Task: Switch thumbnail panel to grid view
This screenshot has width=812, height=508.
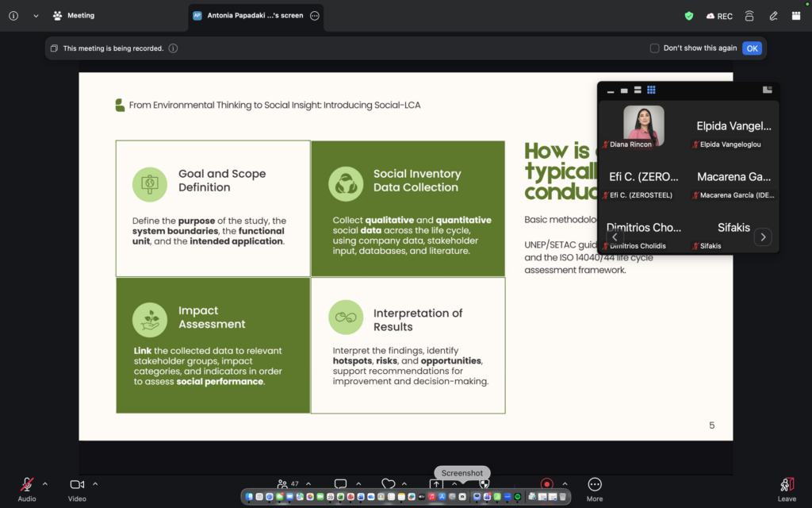Action: [x=651, y=90]
